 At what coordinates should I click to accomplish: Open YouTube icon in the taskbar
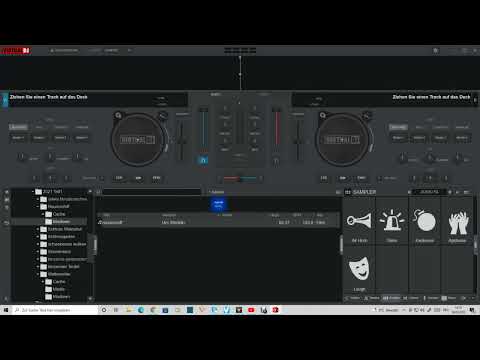point(251,310)
